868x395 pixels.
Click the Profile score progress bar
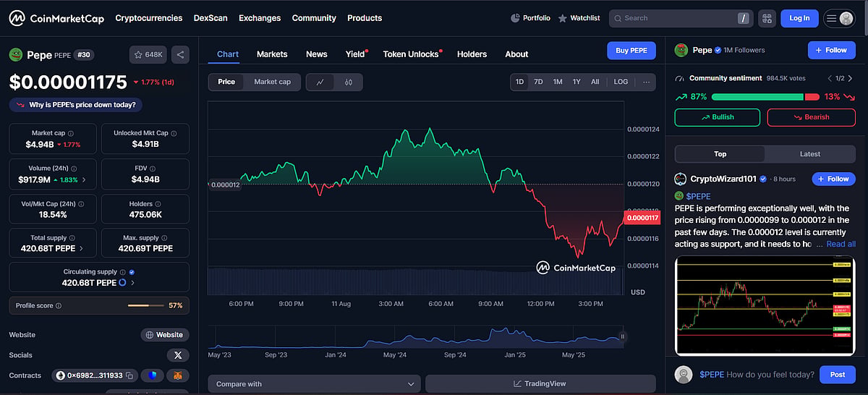click(x=146, y=305)
